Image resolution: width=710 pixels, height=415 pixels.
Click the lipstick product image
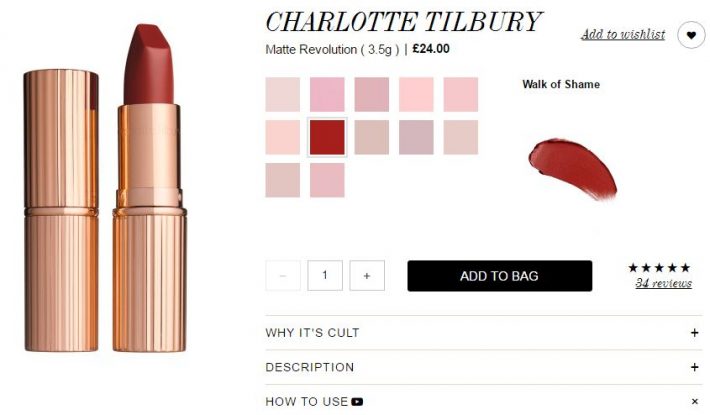[105, 188]
